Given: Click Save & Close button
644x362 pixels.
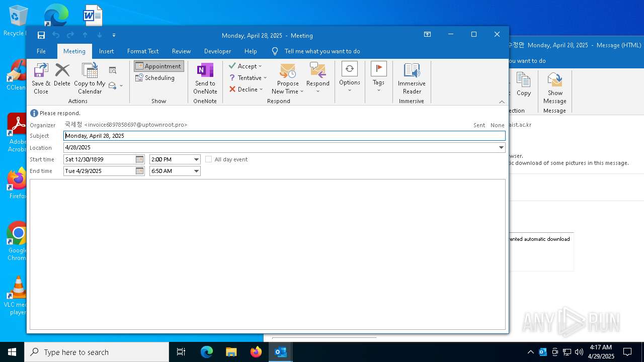Looking at the screenshot, I should tap(41, 79).
